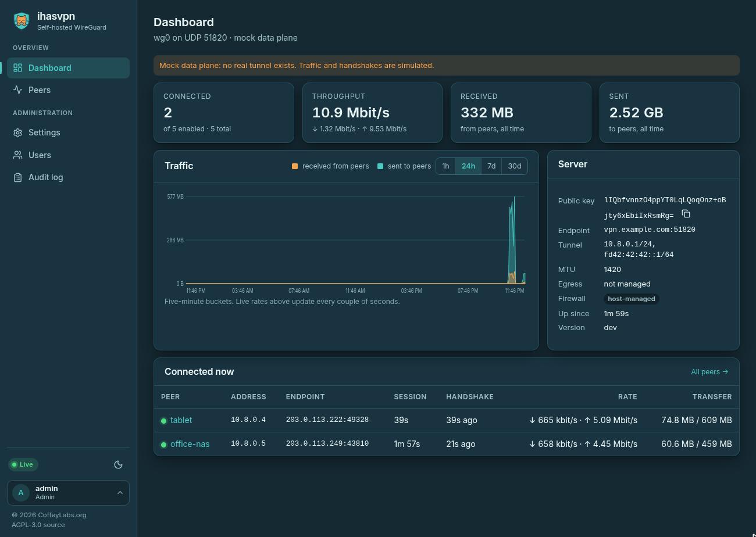Screen dimensions: 756x537
Task: Click the admin avatar circle
Action: click(x=21, y=493)
